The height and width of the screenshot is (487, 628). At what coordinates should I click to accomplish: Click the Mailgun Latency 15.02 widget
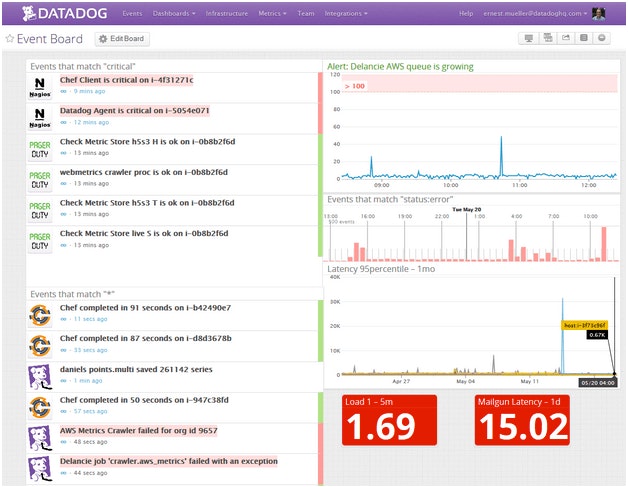521,420
